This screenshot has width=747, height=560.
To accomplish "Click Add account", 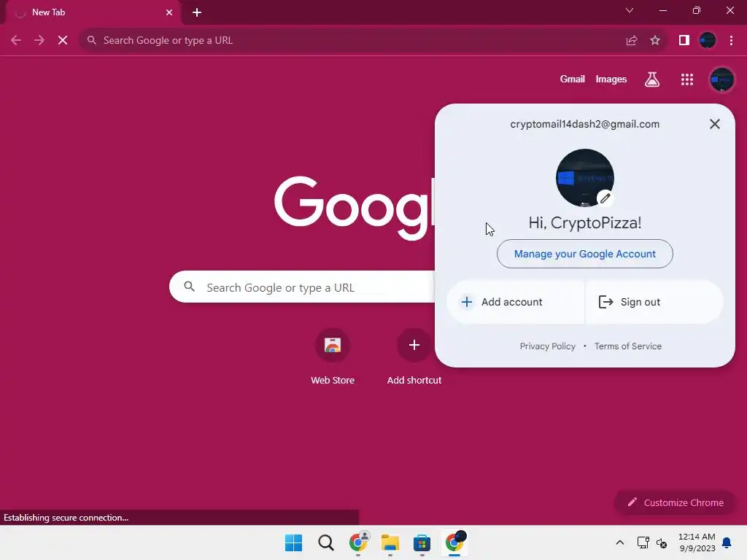I will (x=516, y=302).
